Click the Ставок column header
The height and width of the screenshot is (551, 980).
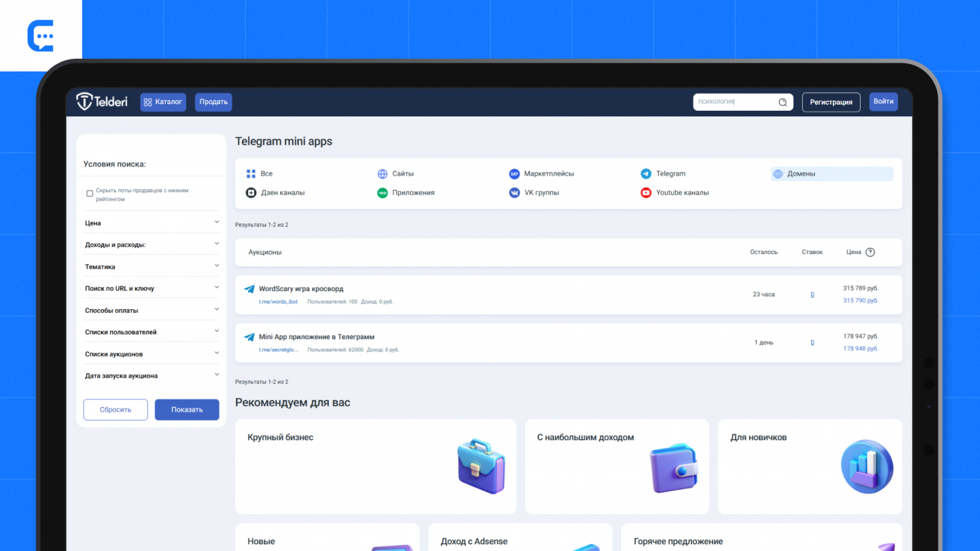(812, 252)
